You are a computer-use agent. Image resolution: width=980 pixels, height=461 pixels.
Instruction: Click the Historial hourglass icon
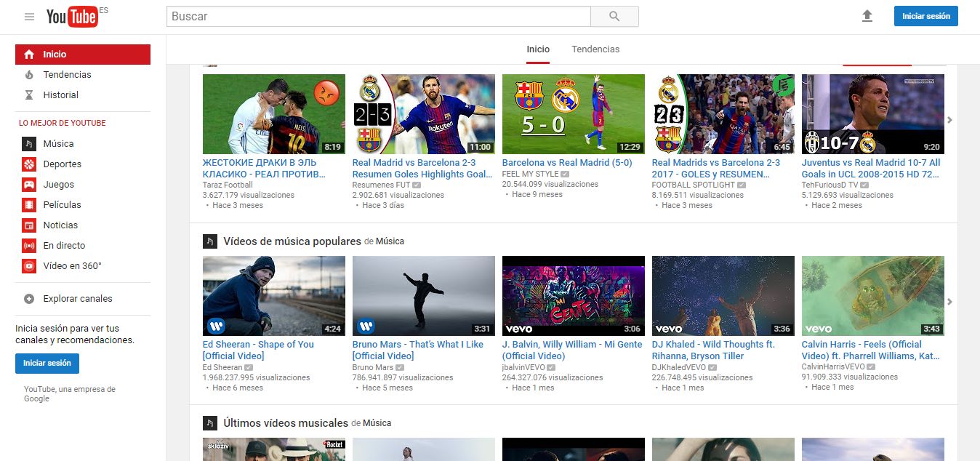click(x=29, y=95)
